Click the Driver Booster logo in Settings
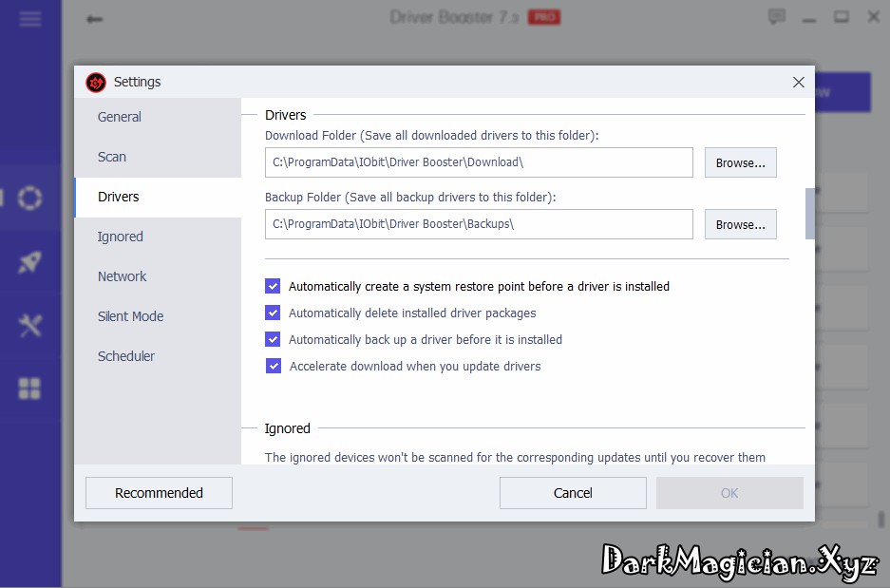This screenshot has height=588, width=890. 96,83
